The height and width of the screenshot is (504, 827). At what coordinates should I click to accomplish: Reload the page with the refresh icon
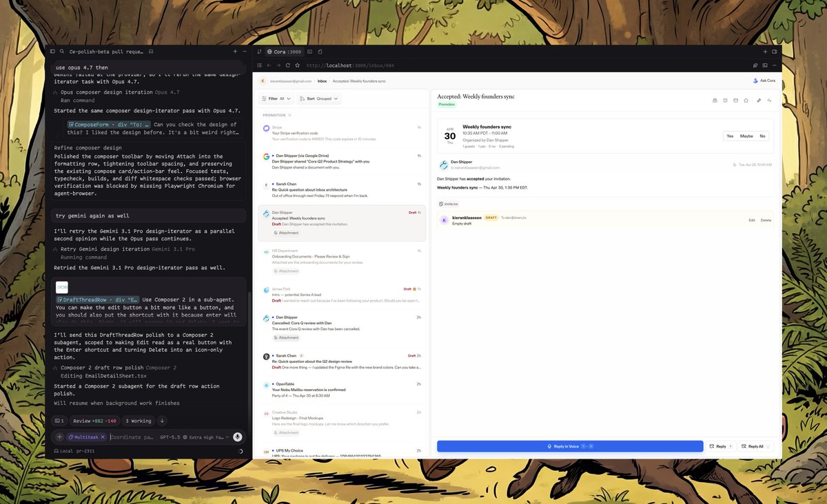pyautogui.click(x=288, y=65)
